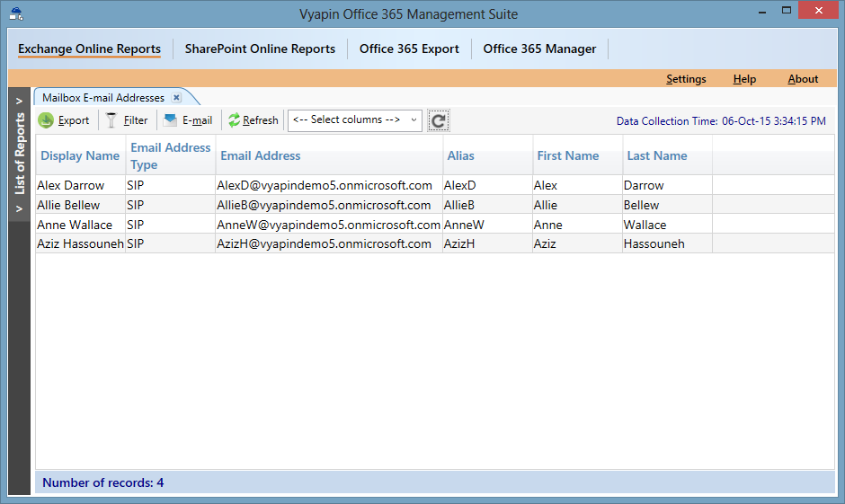
Task: Click the Data Collection Time text
Action: 721,120
